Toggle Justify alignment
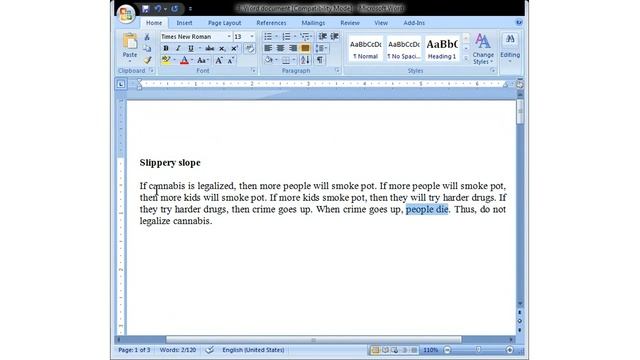 pyautogui.click(x=305, y=49)
